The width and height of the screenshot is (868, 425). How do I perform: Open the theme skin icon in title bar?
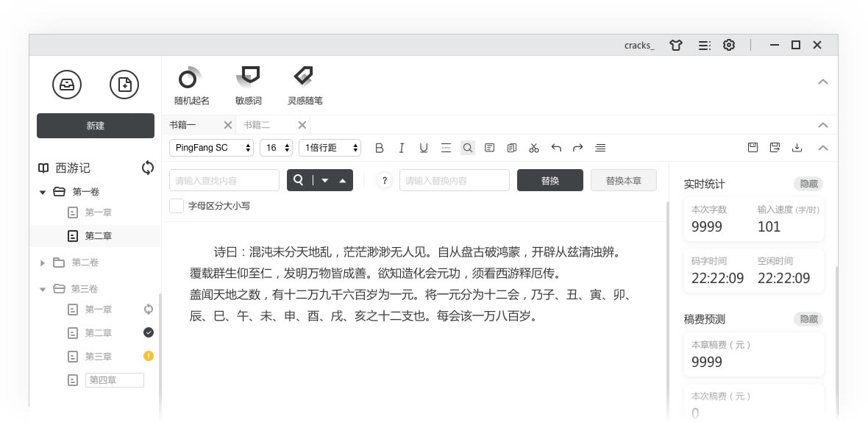676,45
